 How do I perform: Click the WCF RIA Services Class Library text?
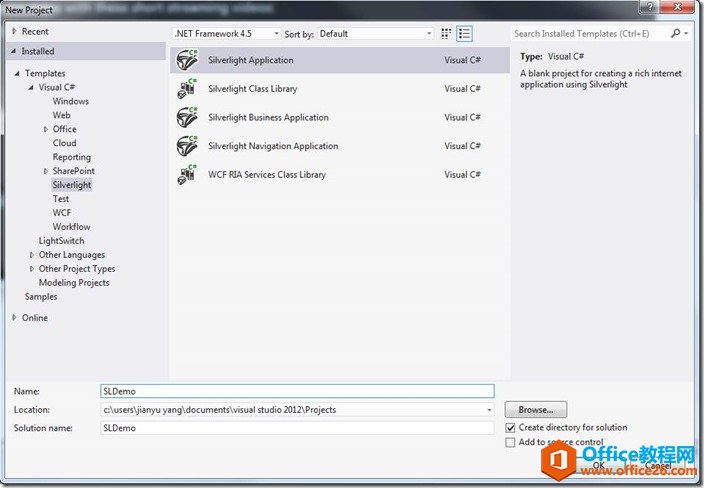pos(267,175)
